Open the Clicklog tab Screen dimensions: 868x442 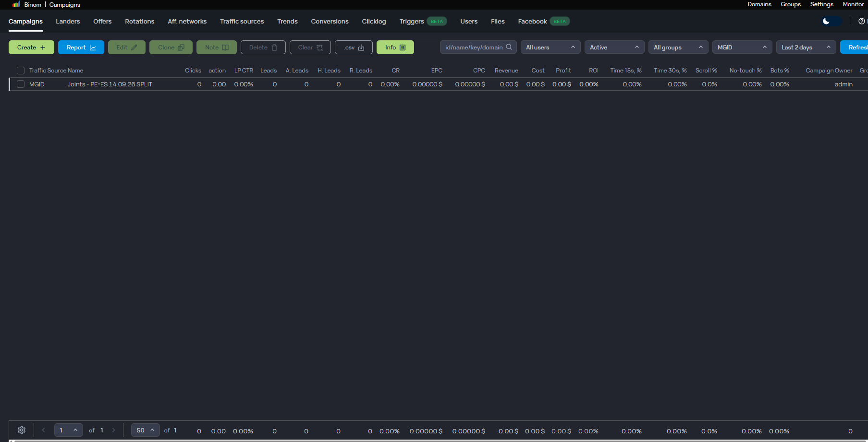374,22
